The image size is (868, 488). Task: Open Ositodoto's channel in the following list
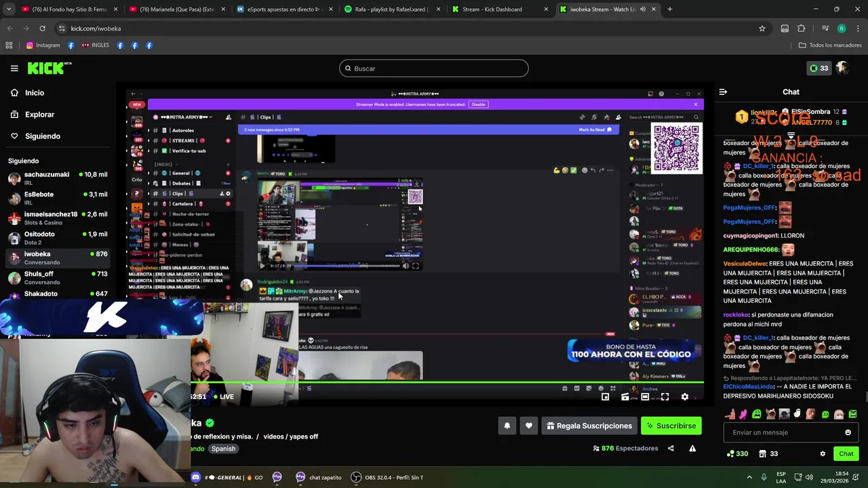click(x=58, y=238)
